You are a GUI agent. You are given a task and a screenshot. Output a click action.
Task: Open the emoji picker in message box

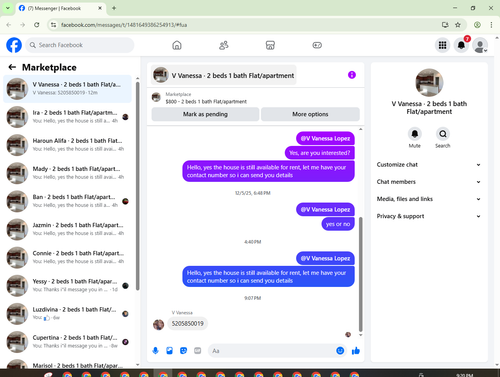340,351
